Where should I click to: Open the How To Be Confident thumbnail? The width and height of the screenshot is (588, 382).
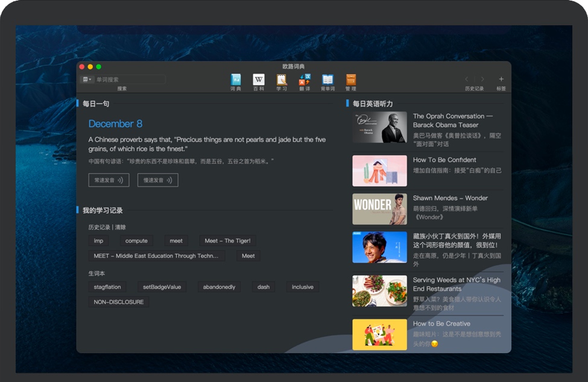point(379,171)
